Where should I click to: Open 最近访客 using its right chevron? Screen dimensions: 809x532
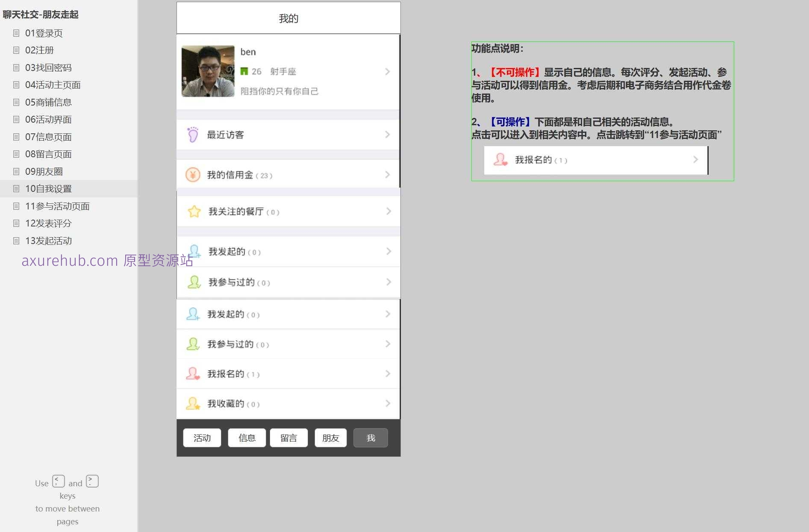[x=388, y=134]
